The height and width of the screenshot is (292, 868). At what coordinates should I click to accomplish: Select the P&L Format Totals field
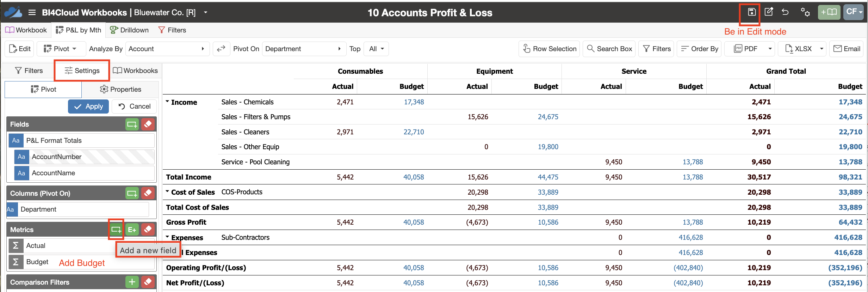81,140
